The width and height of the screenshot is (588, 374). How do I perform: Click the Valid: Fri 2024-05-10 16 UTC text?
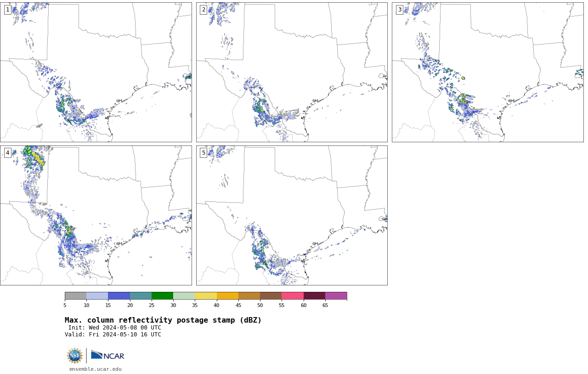click(113, 335)
